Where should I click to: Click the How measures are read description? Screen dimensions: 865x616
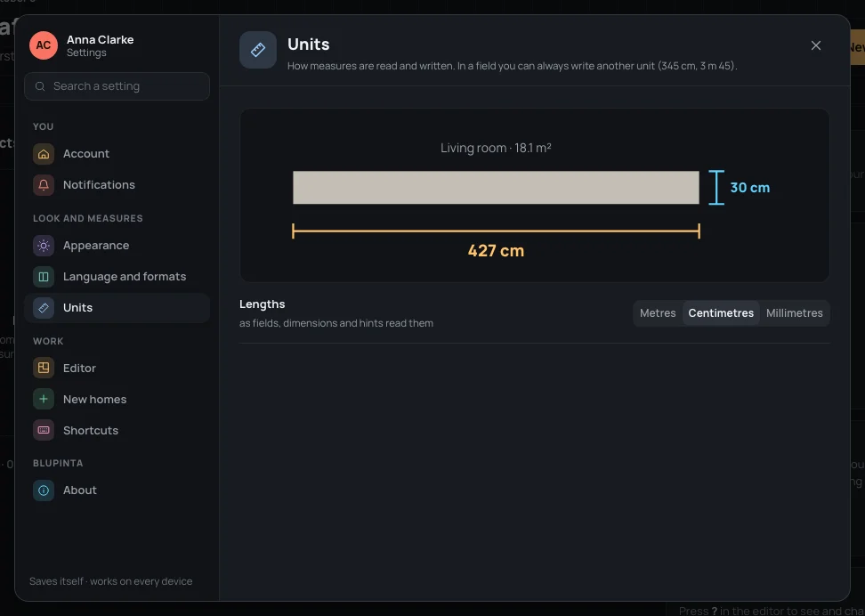[x=512, y=66]
